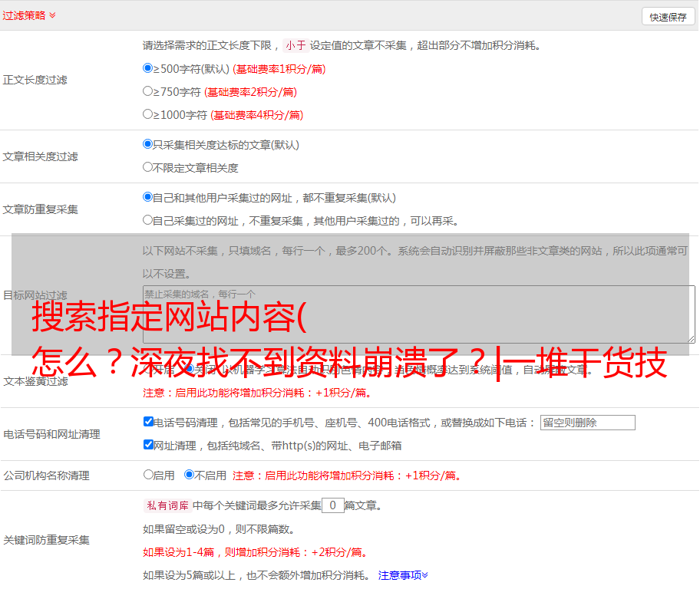Collapse the 过滤策略 section chevron
The width and height of the screenshot is (700, 589).
52,15
